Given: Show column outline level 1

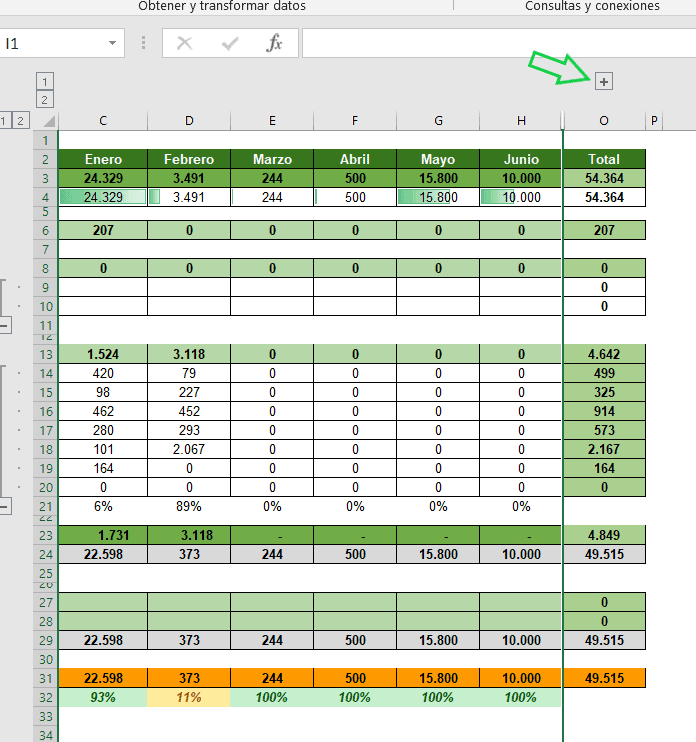Looking at the screenshot, I should (x=44, y=81).
